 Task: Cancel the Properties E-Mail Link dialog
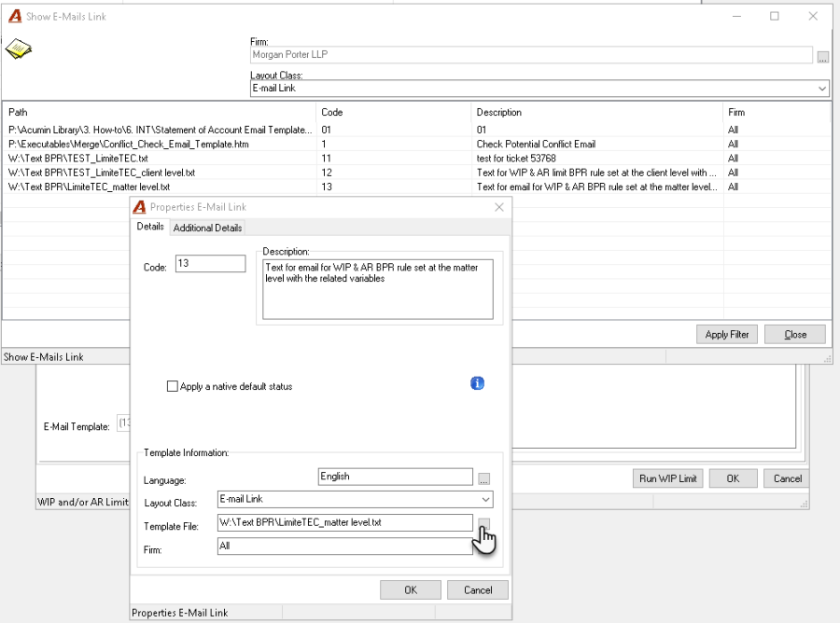477,589
